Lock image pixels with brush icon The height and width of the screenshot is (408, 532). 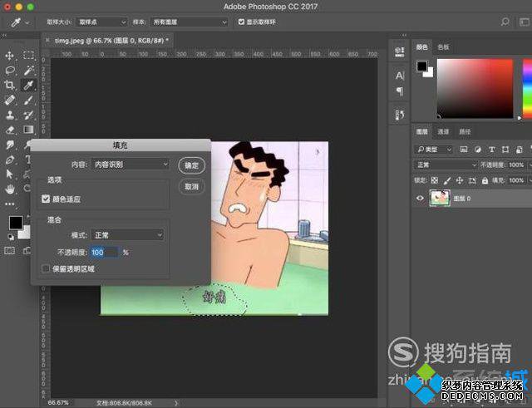pos(447,180)
